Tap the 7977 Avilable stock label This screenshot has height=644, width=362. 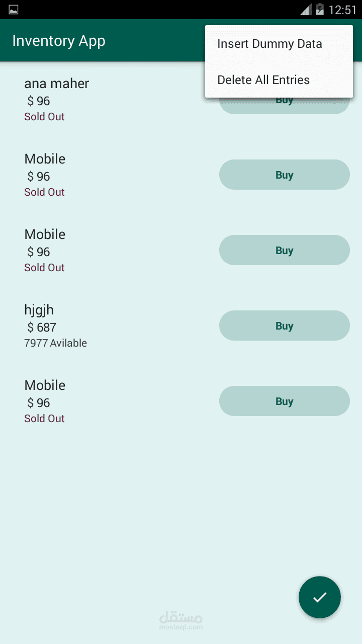tap(55, 343)
